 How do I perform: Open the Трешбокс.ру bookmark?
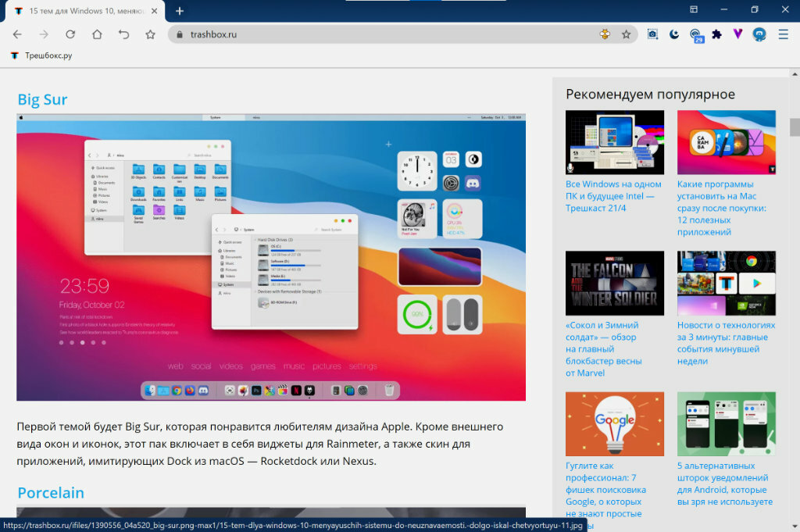point(42,55)
